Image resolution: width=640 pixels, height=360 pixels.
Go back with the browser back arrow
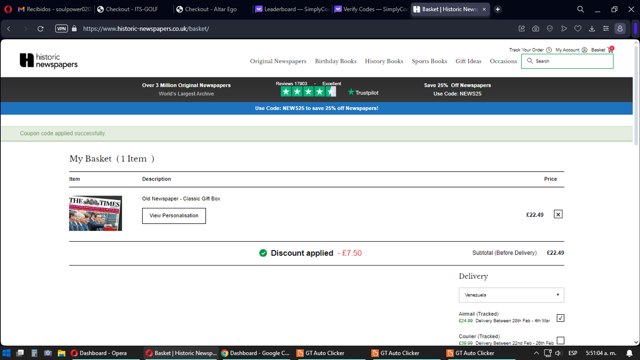tap(9, 29)
